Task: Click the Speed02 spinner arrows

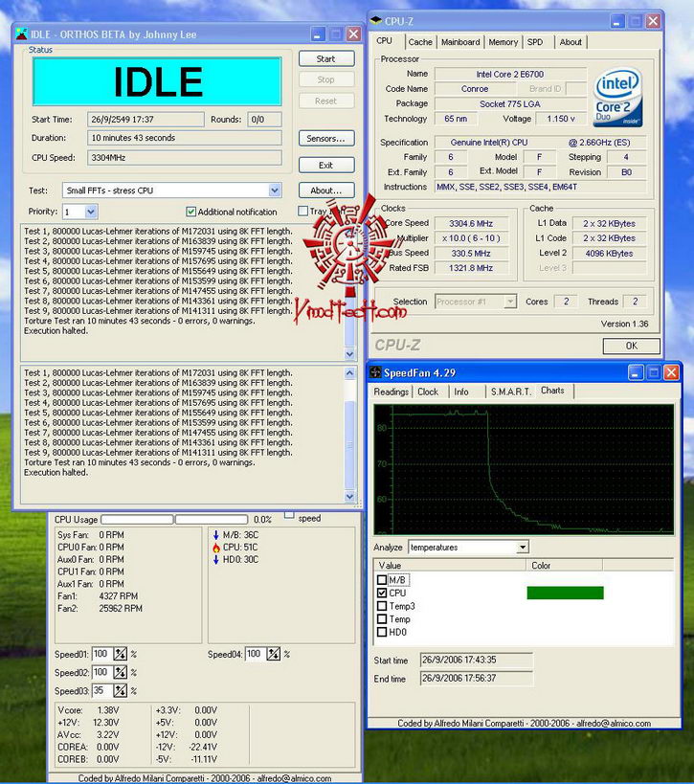Action: (120, 673)
